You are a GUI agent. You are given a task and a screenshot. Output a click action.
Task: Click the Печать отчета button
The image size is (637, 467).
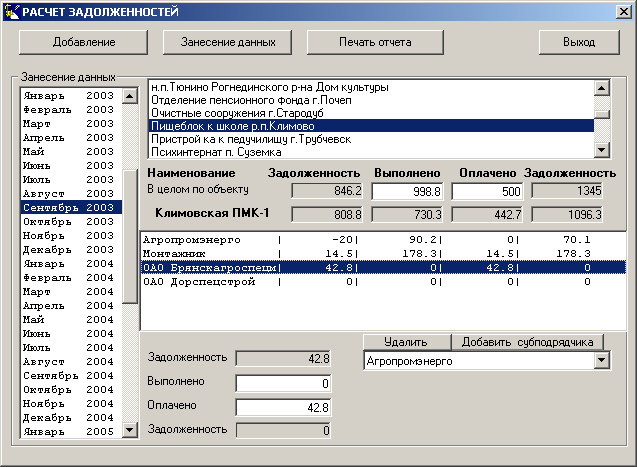(375, 42)
